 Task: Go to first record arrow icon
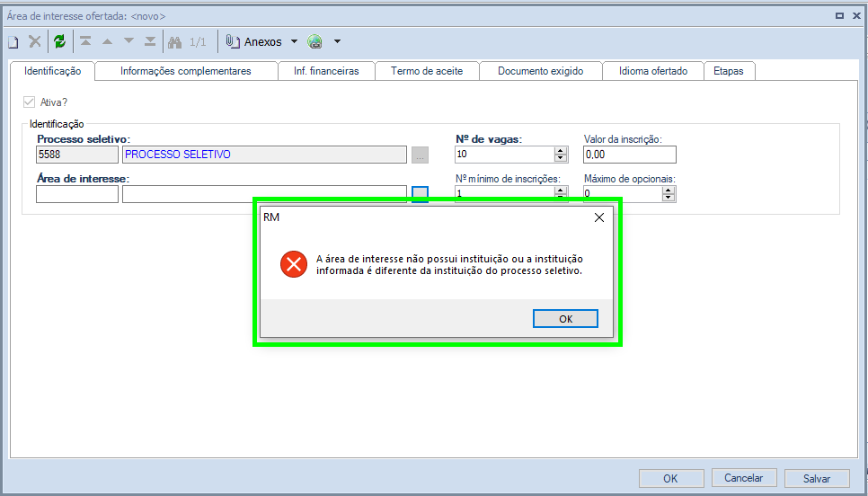pos(85,41)
